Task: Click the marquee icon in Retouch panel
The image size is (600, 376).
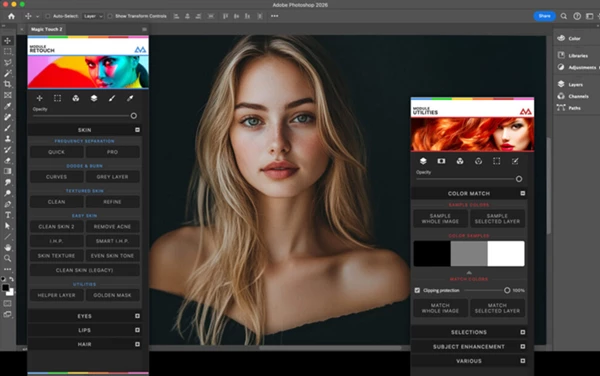Action: [x=57, y=98]
